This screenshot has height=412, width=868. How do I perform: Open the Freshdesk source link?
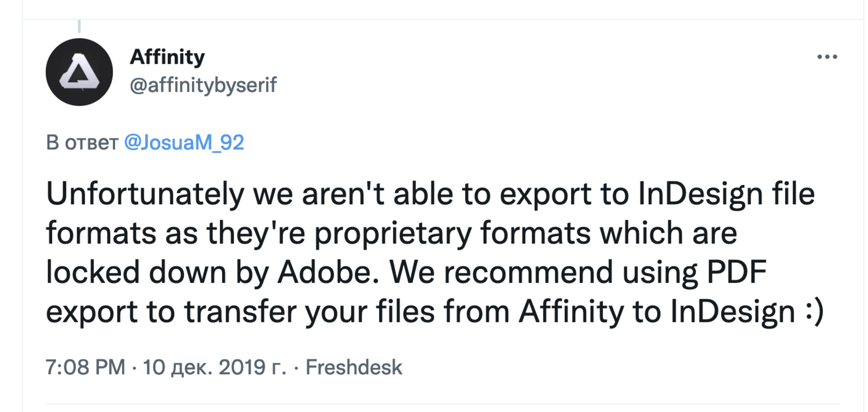[x=354, y=367]
